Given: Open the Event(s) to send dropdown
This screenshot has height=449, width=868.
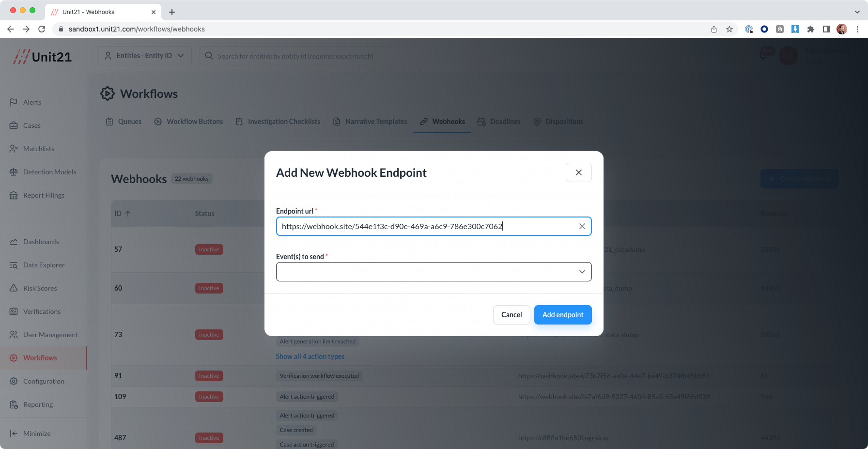Looking at the screenshot, I should (434, 272).
